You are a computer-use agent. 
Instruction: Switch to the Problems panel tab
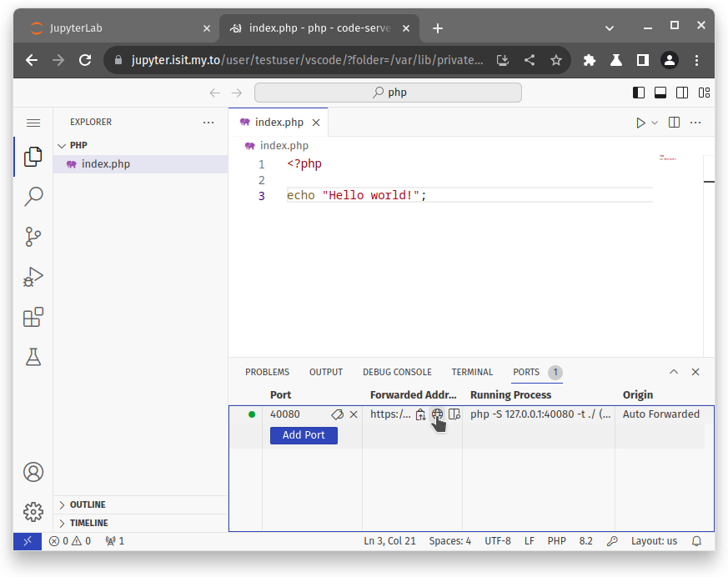(x=267, y=372)
